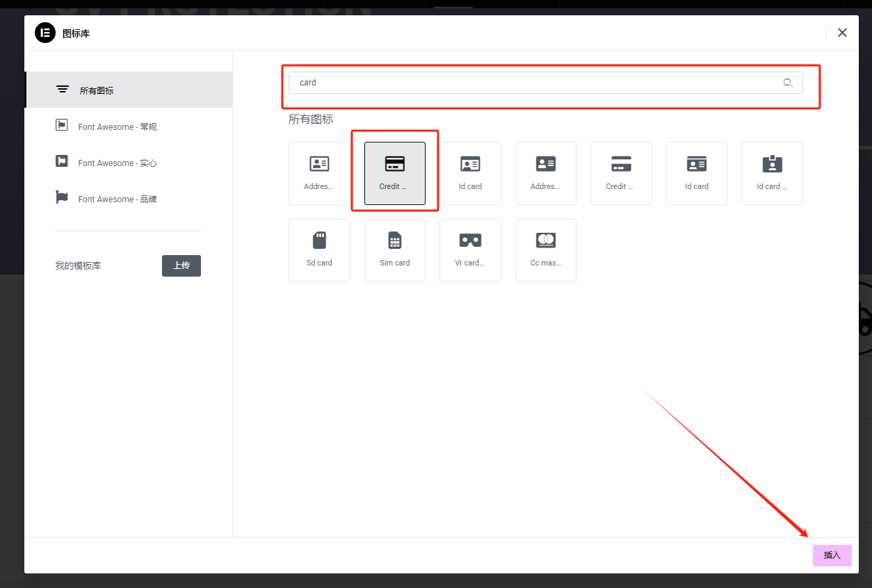Click the 上传 upload button
The height and width of the screenshot is (588, 872).
coord(181,266)
